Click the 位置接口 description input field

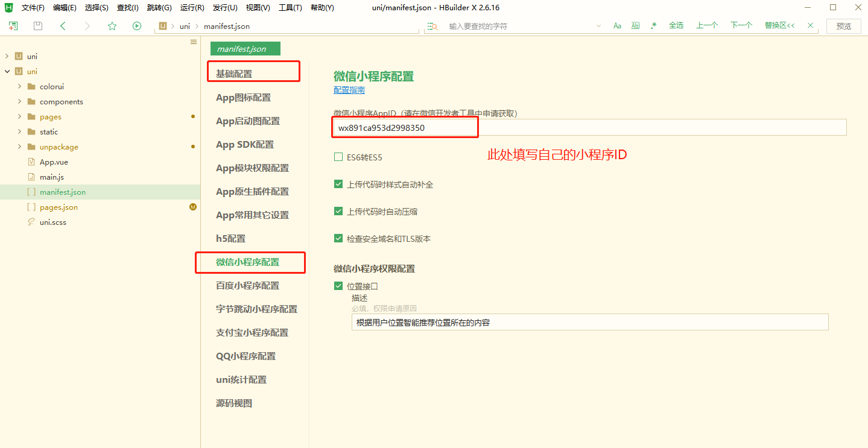click(x=590, y=322)
